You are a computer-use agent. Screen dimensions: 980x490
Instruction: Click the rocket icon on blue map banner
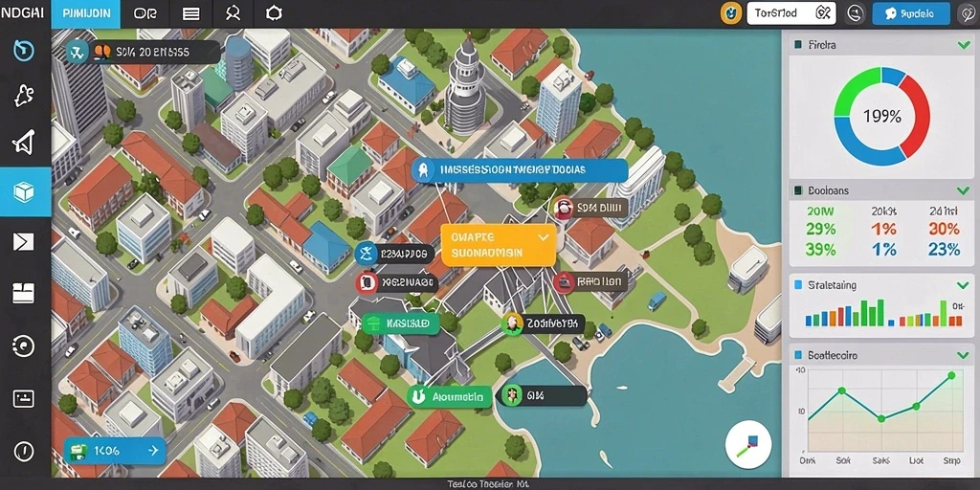423,169
